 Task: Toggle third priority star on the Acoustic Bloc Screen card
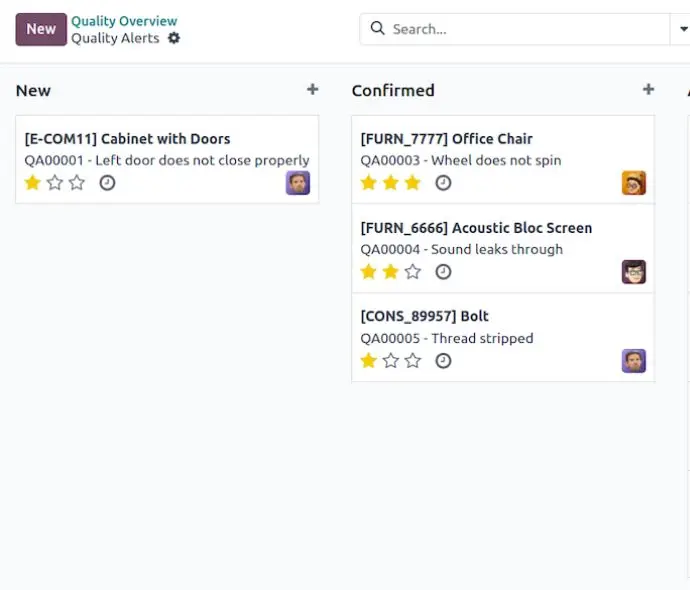coord(413,272)
